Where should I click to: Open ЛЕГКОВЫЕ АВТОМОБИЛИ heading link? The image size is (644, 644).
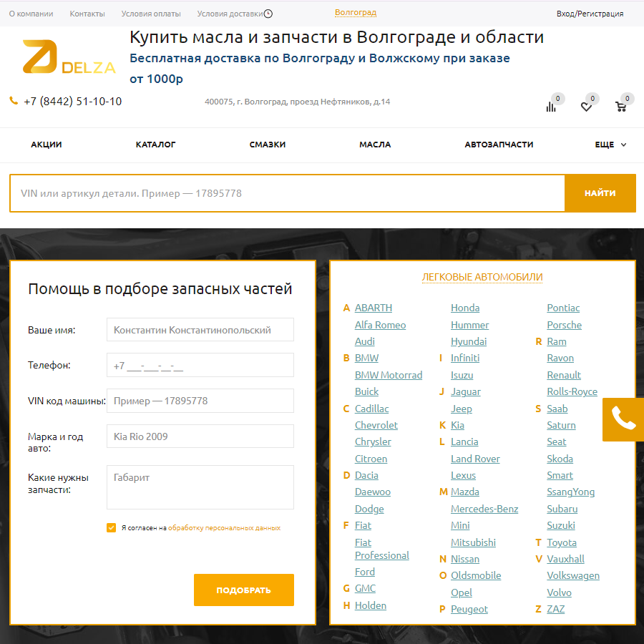pos(482,277)
